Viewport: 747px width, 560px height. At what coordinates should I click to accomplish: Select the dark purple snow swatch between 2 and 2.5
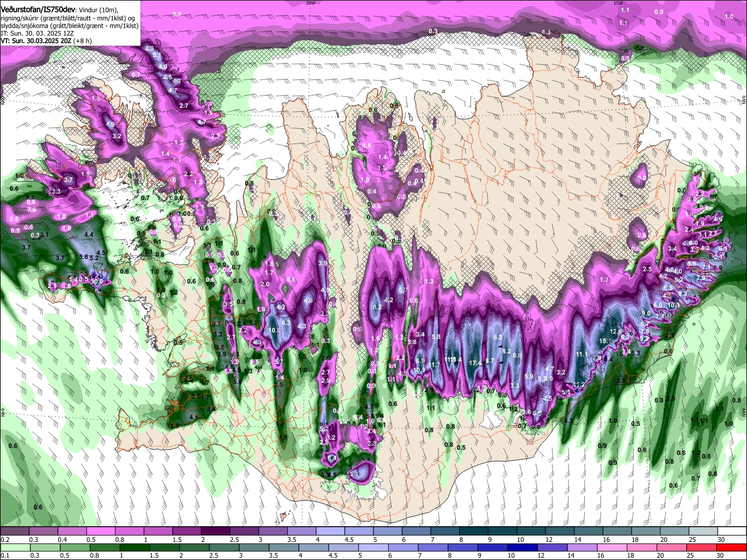215,532
